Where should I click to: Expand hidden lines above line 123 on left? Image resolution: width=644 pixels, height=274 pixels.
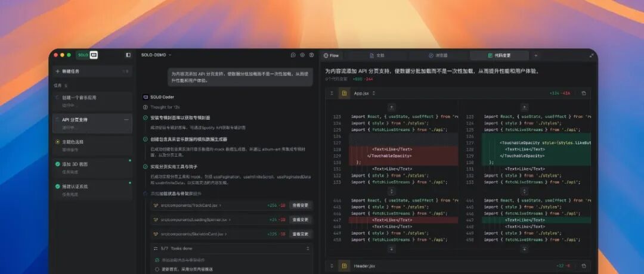point(392,107)
